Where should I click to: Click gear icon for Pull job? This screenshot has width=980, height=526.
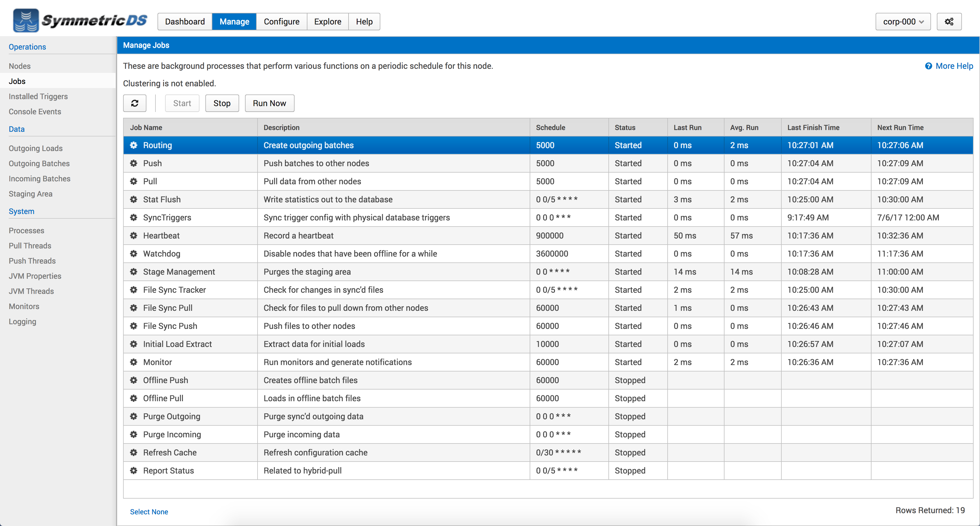(134, 181)
